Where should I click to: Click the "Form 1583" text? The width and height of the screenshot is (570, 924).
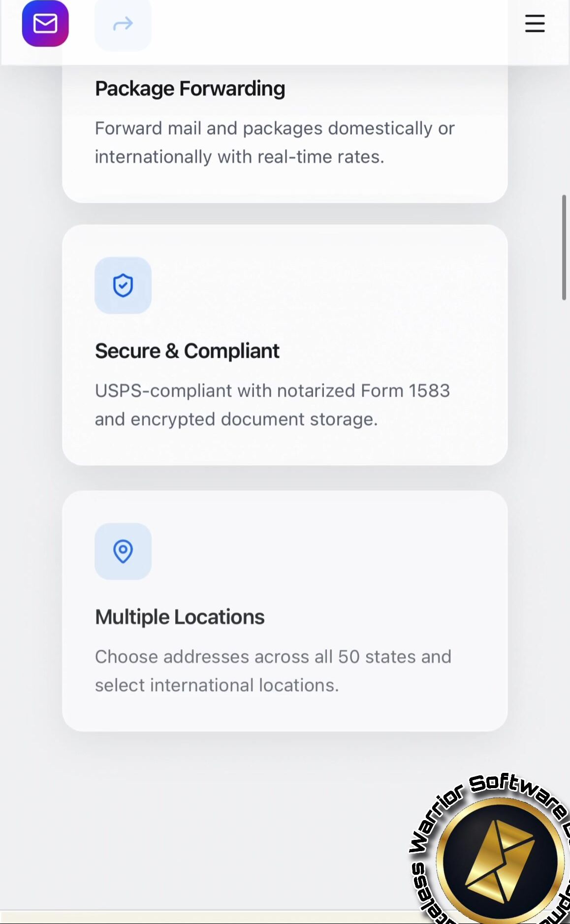click(405, 391)
